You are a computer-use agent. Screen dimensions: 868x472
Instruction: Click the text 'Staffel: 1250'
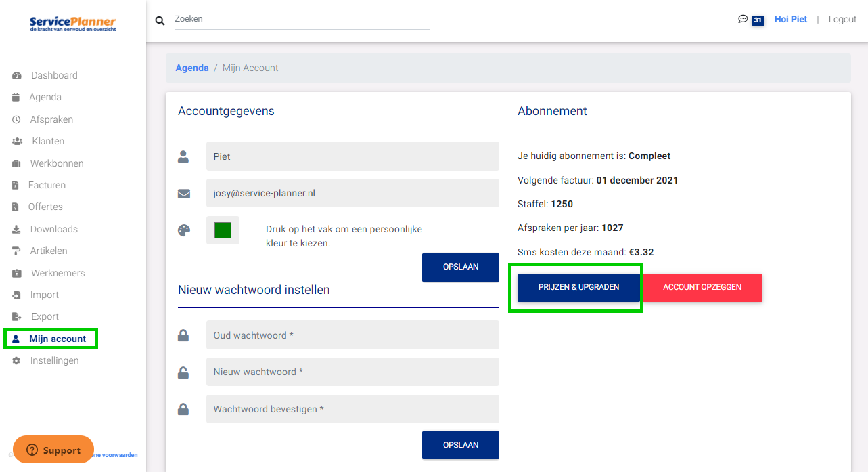coord(545,204)
